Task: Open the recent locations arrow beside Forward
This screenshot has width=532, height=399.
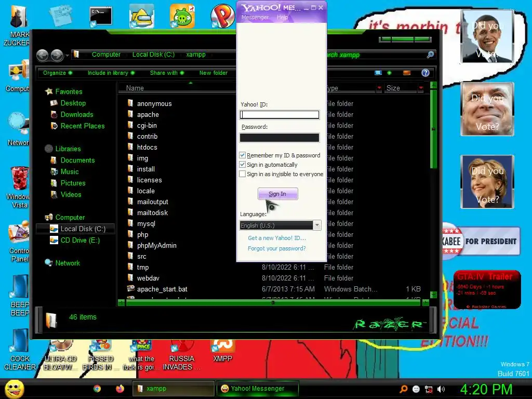Action: pyautogui.click(x=68, y=55)
